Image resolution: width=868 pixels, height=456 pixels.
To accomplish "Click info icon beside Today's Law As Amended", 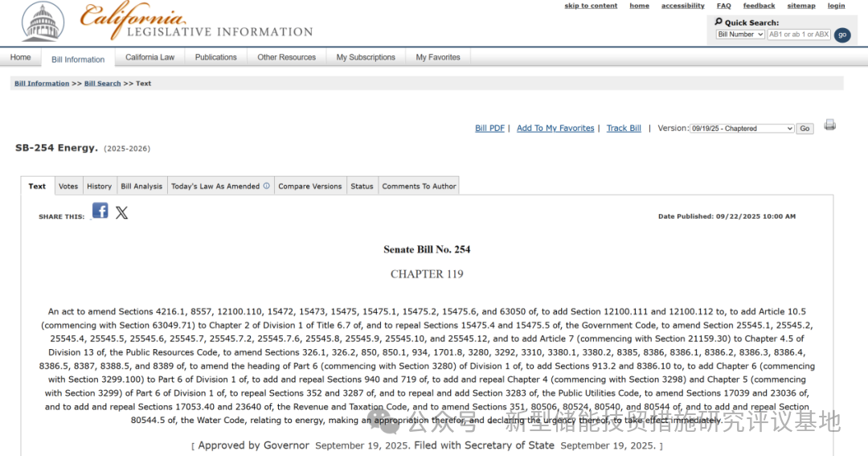I will pyautogui.click(x=266, y=186).
